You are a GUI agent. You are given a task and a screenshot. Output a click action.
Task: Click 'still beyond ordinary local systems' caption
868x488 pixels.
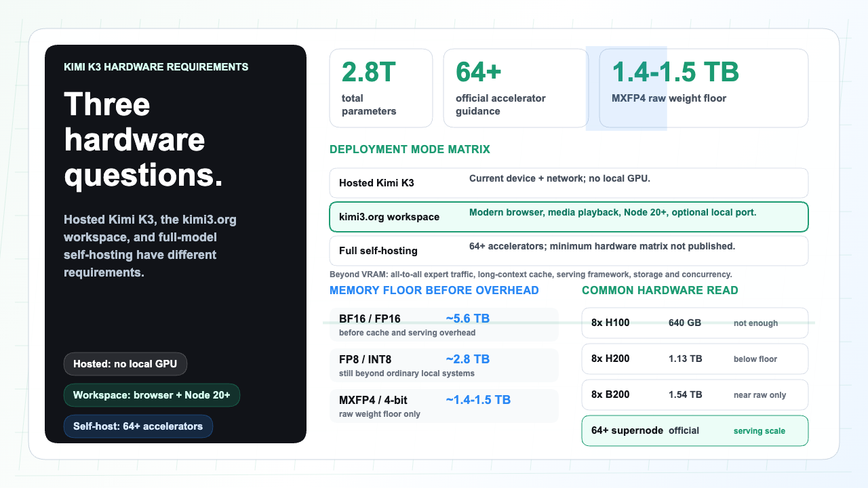[x=406, y=373]
